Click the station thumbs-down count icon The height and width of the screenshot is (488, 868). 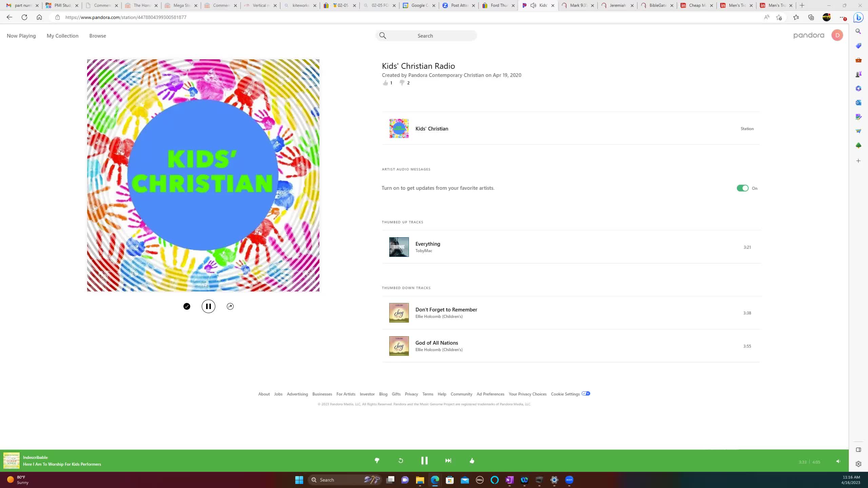coord(402,83)
